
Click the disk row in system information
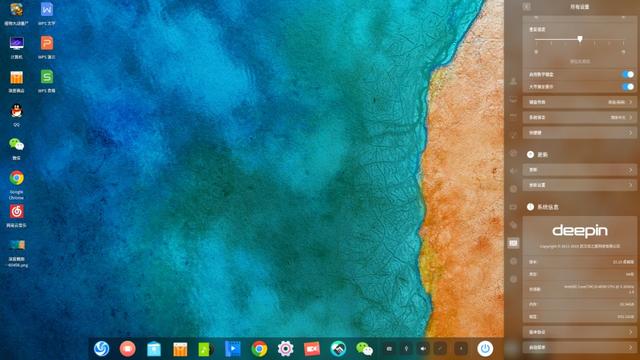point(580,317)
